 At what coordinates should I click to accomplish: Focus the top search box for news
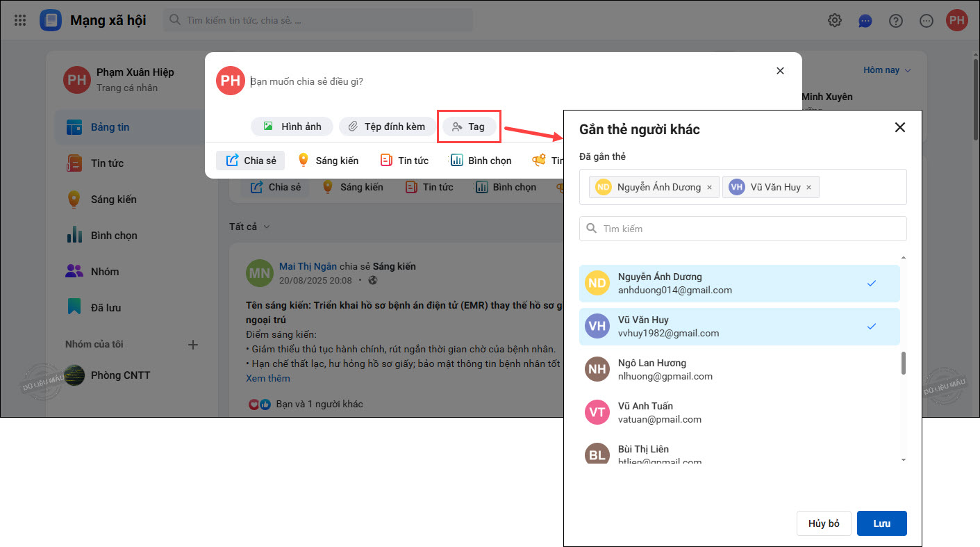(x=318, y=20)
